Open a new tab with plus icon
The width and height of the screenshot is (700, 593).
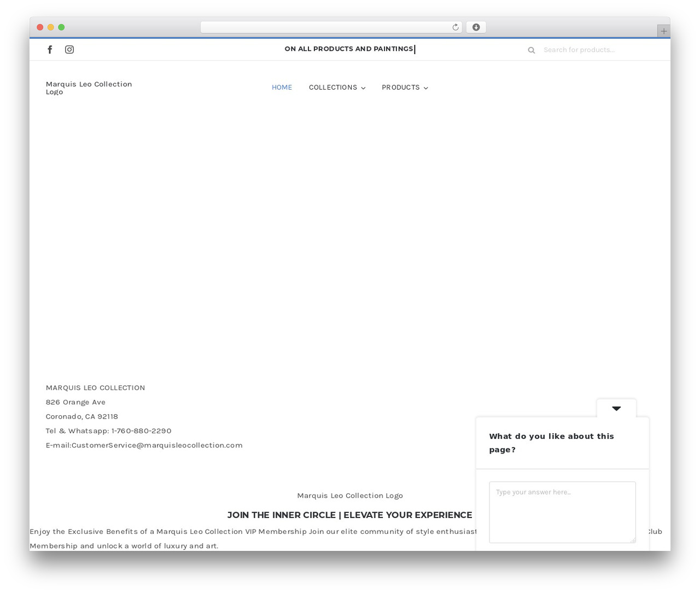point(663,31)
